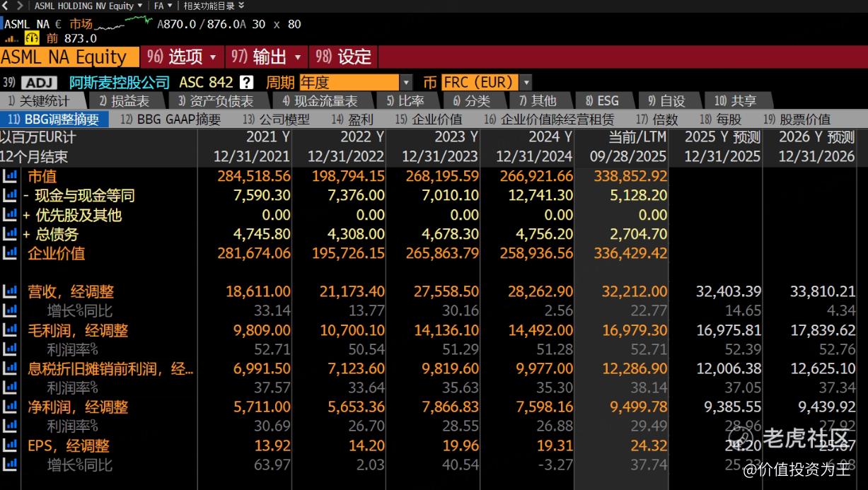
Task: Switch to the 损益表 tab
Action: coord(125,101)
